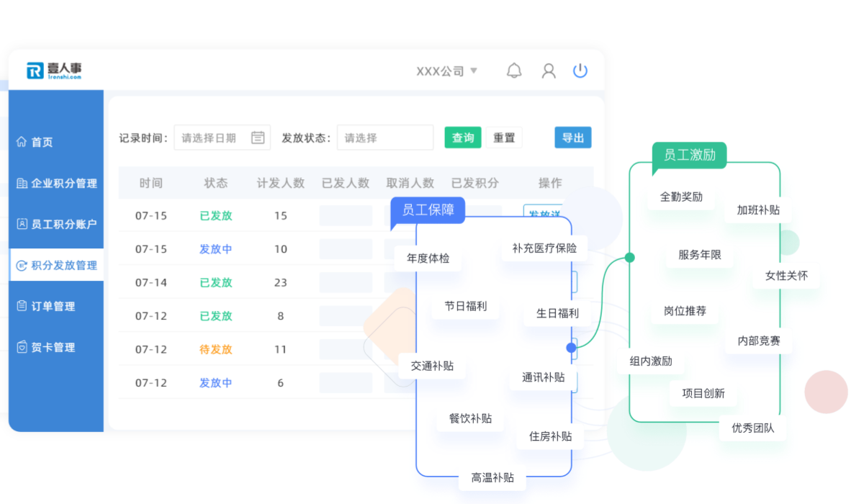Viewport: 864px width, 504px height.
Task: Select the 岗位推荐 tag
Action: pos(685,311)
